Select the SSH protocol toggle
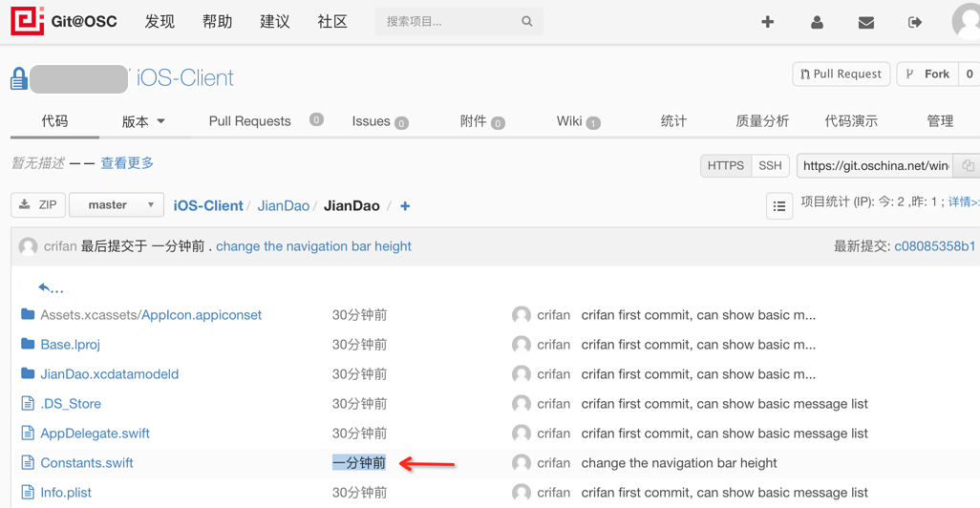The width and height of the screenshot is (980, 508). pyautogui.click(x=770, y=165)
